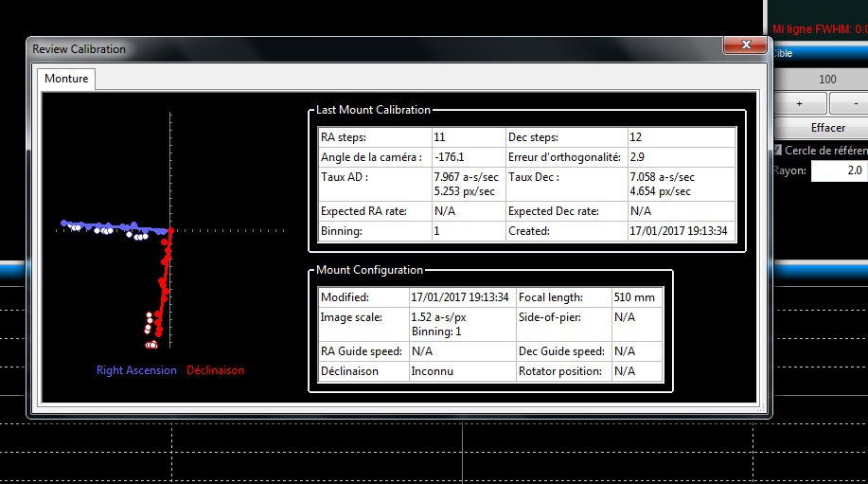The image size is (868, 484).
Task: Click the orthogonality error value 2.9
Action: click(x=637, y=157)
